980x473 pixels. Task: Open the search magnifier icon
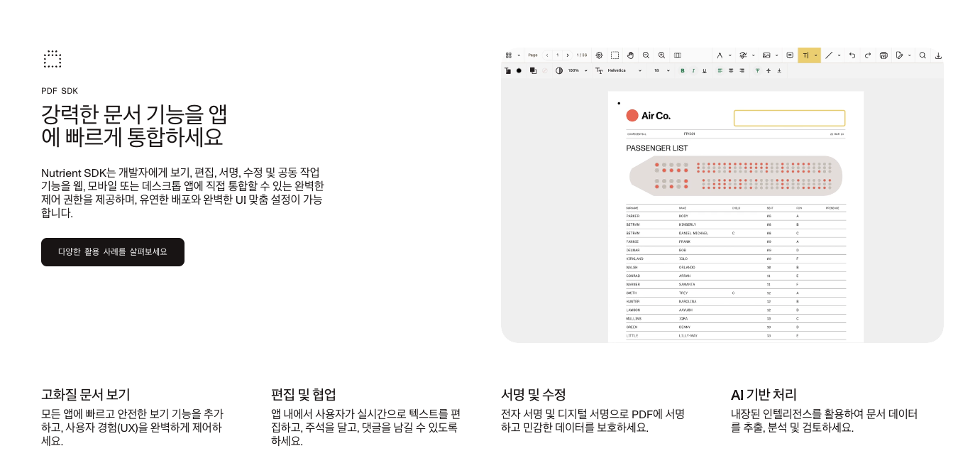click(923, 55)
